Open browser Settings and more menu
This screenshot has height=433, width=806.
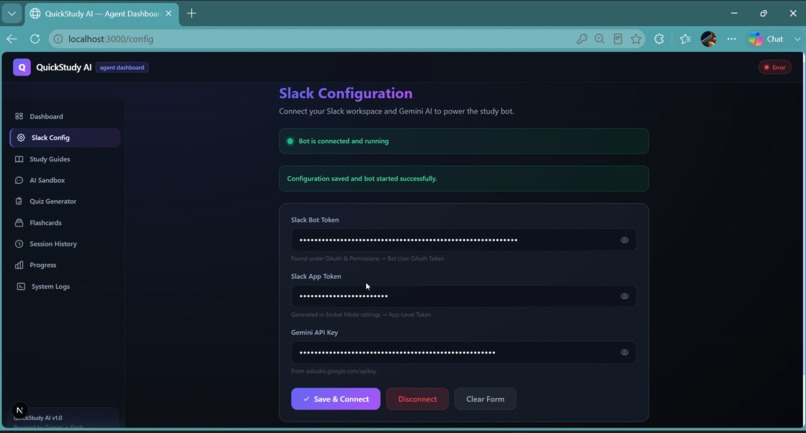731,39
